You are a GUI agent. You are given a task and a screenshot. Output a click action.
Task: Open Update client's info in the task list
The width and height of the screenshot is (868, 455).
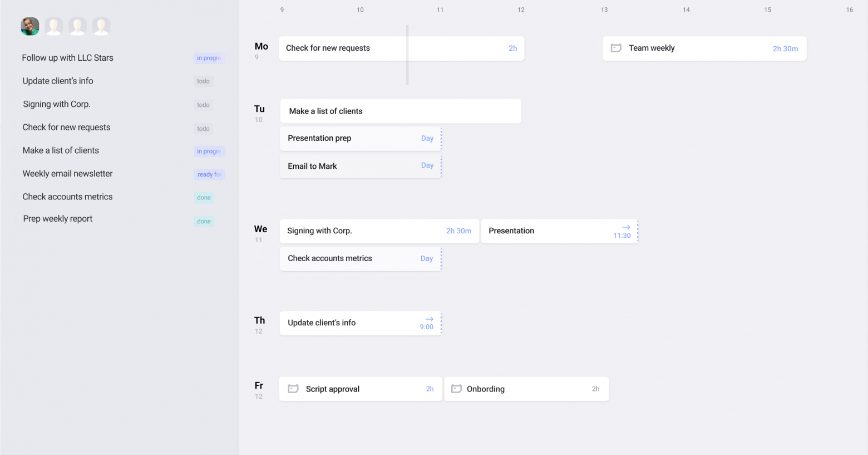coord(58,81)
